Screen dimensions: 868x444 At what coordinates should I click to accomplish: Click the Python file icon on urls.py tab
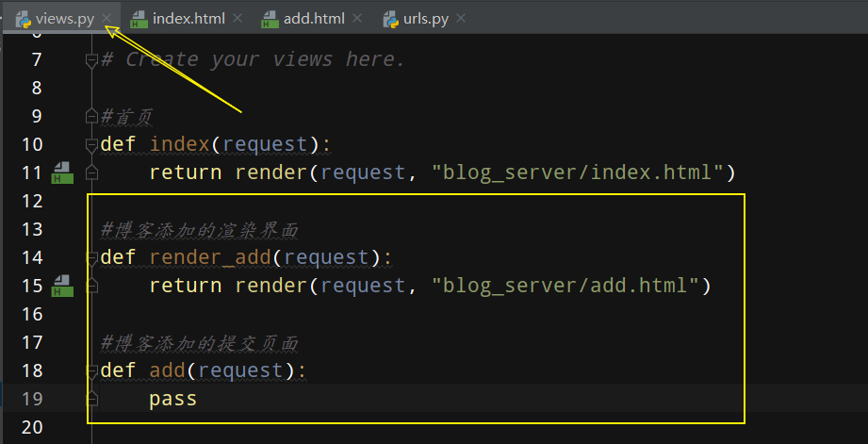click(x=391, y=20)
